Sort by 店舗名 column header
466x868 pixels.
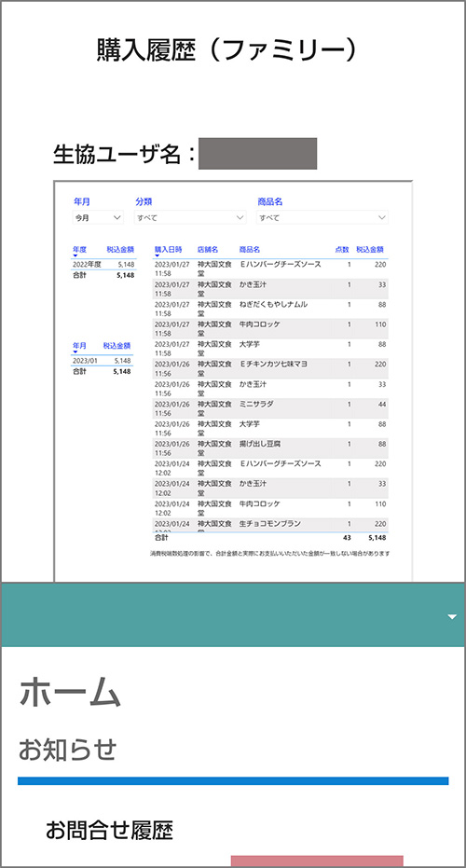pyautogui.click(x=208, y=250)
